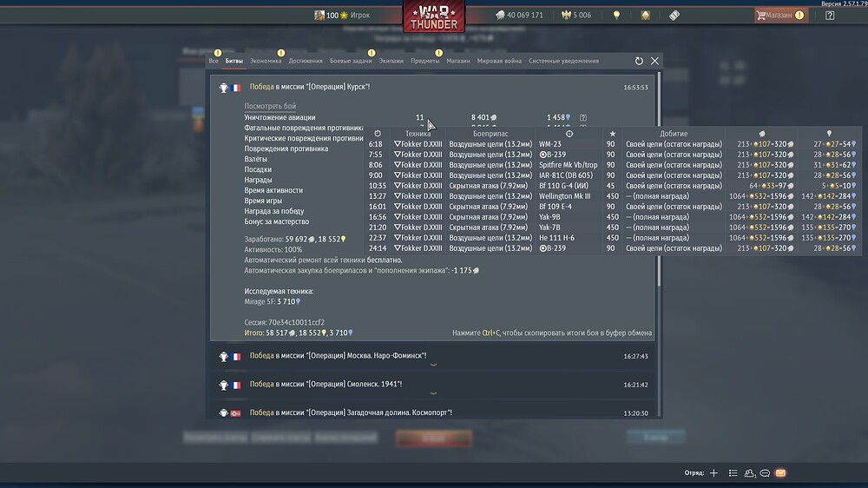Switch to the Боевые задачи tab
This screenshot has width=868, height=488.
tap(351, 61)
